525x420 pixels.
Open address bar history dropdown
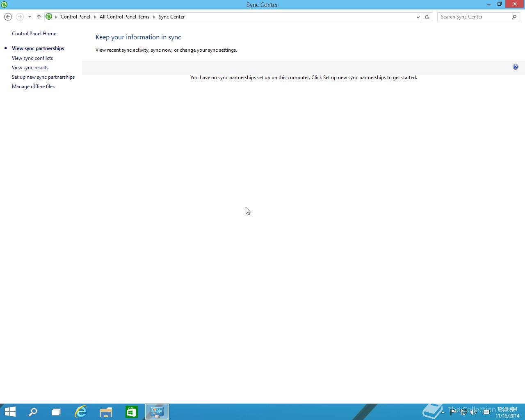[x=418, y=17]
